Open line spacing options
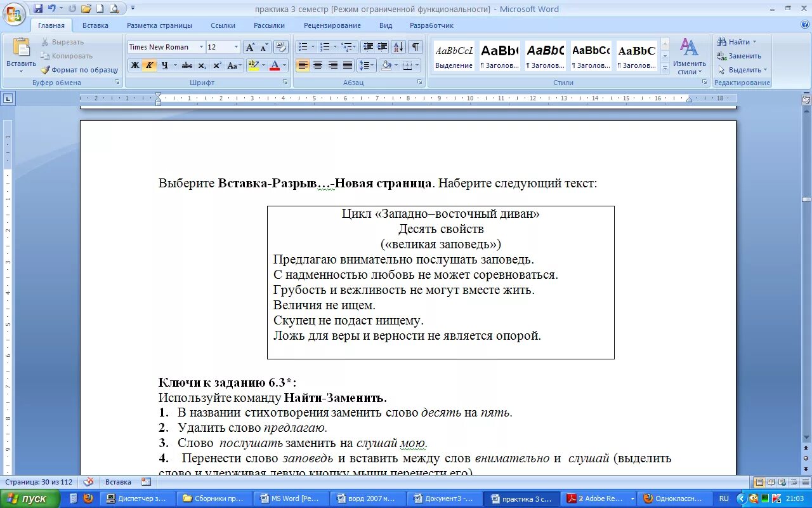The image size is (812, 508). point(367,65)
